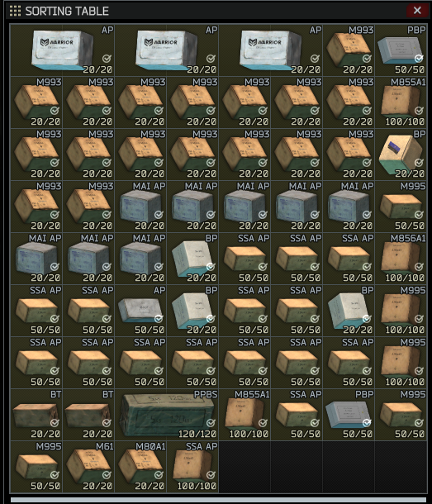Close the Sorting Table window
The image size is (432, 504).
point(417,11)
